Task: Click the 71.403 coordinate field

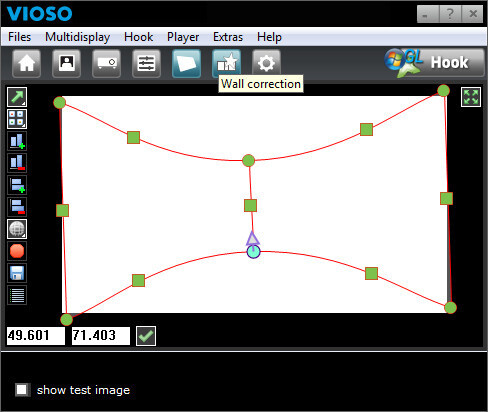Action: (x=101, y=336)
